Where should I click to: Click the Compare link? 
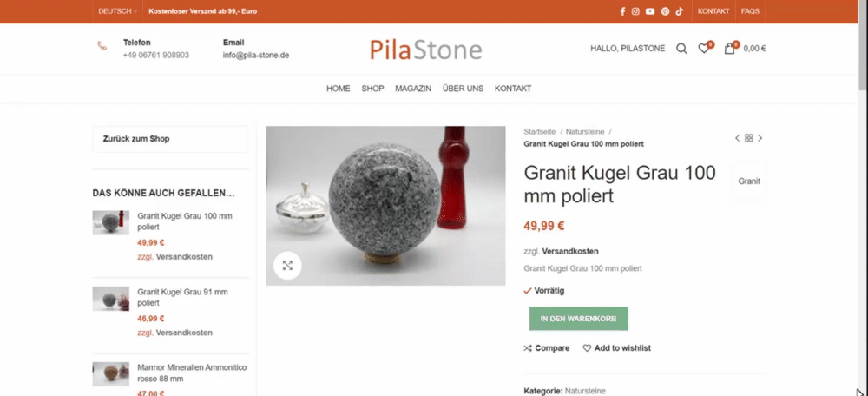click(546, 348)
